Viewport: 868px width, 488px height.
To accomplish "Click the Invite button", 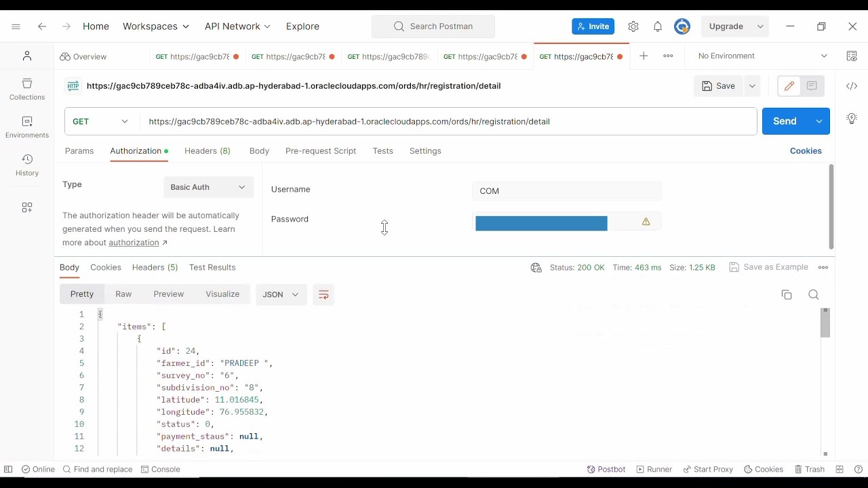I will 593,26.
